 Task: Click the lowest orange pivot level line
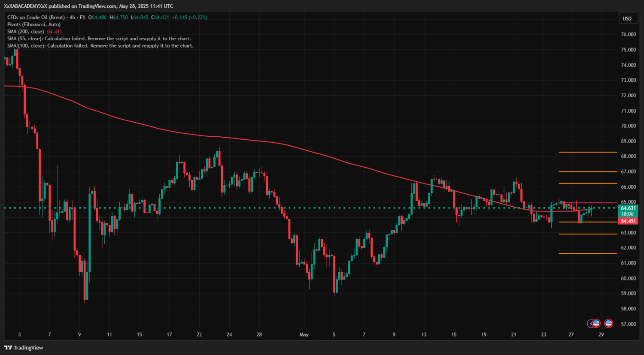coord(587,253)
